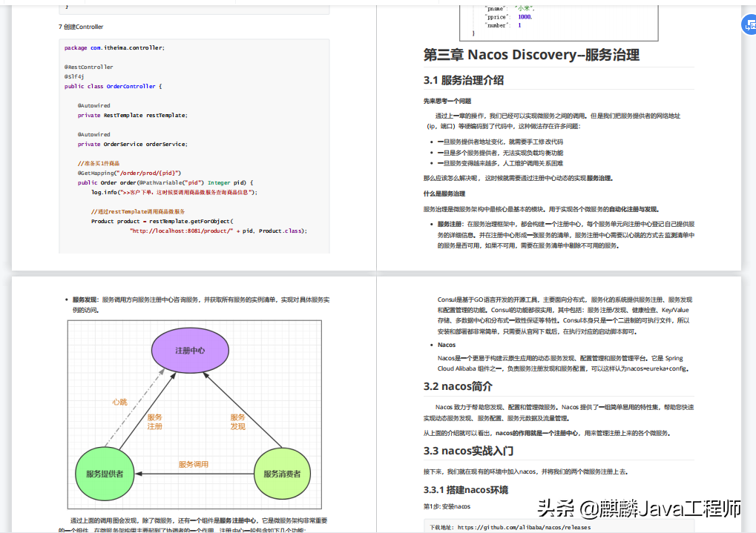
Task: Click the "//通过restTemplate调用商品微服务" code comment
Action: point(138,211)
